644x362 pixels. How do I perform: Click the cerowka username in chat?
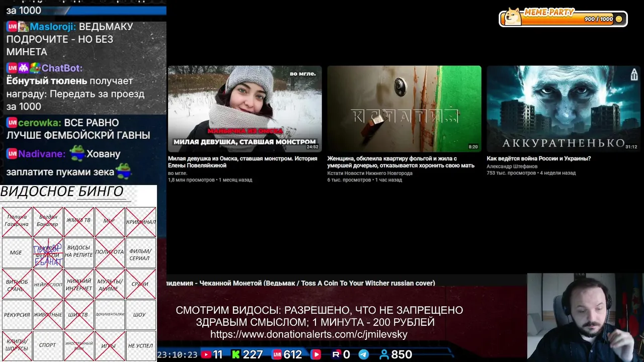click(40, 122)
